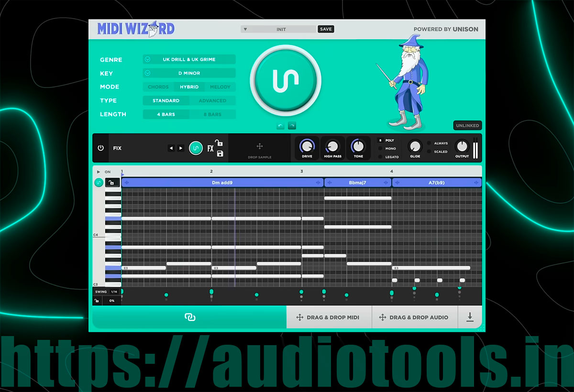Open the FX section
This screenshot has width=574, height=392.
[210, 149]
